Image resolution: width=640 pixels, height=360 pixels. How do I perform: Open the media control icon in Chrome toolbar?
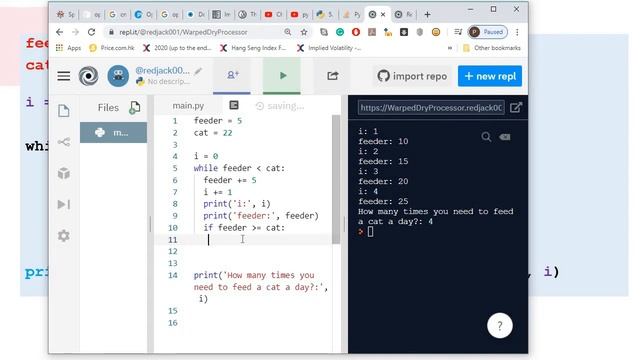[458, 32]
